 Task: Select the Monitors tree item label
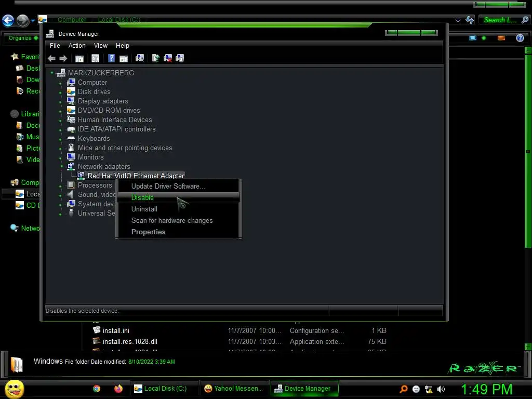90,157
